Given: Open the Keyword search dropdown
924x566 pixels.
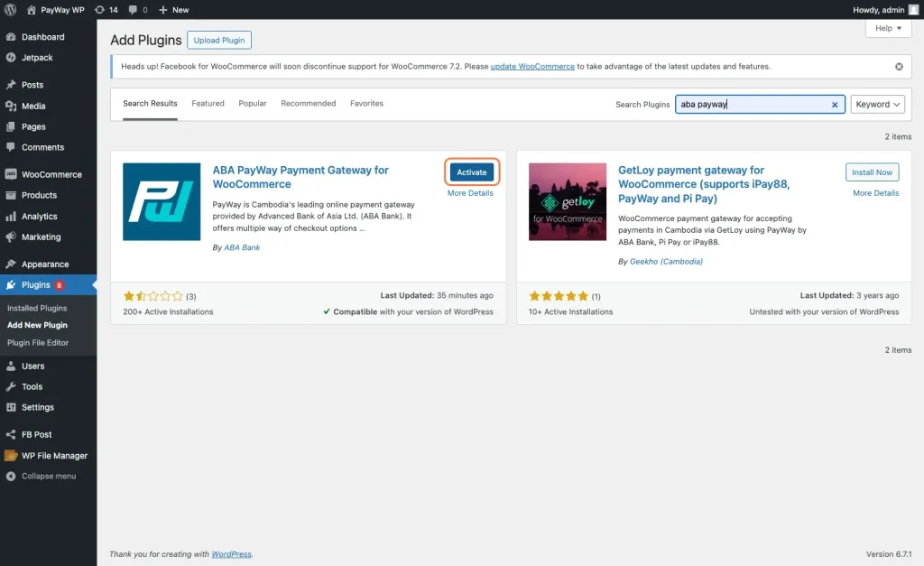Looking at the screenshot, I should 876,104.
